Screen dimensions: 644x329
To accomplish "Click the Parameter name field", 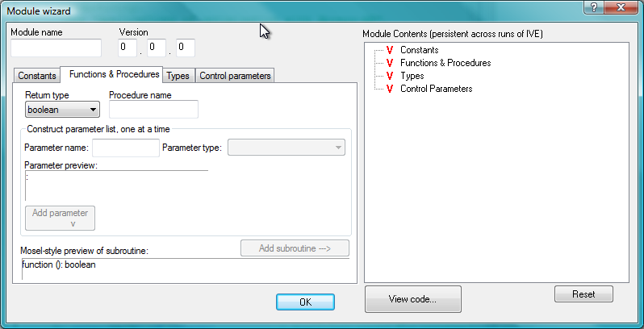I will pos(126,148).
